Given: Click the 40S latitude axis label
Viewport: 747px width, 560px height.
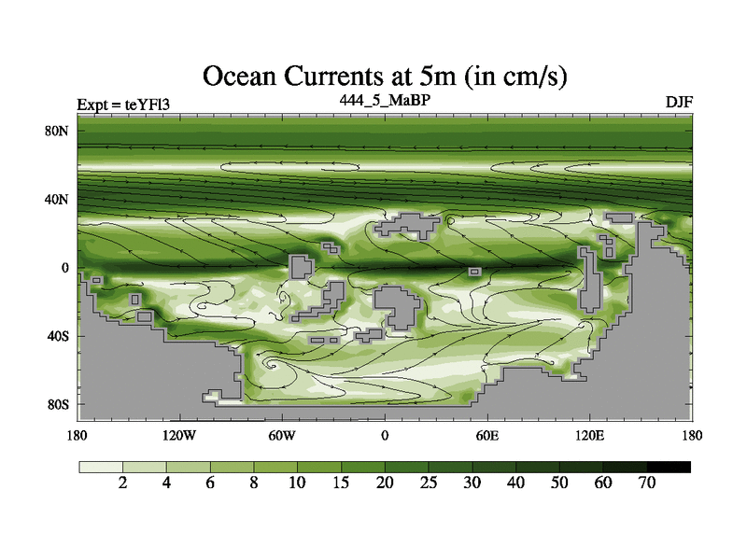Looking at the screenshot, I should pyautogui.click(x=58, y=336).
